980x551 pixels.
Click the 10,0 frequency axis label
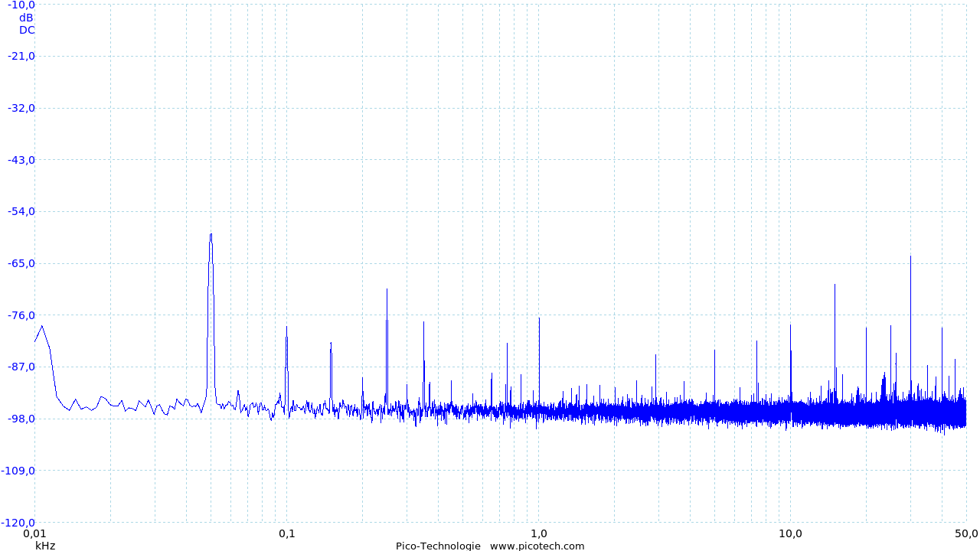[x=790, y=533]
